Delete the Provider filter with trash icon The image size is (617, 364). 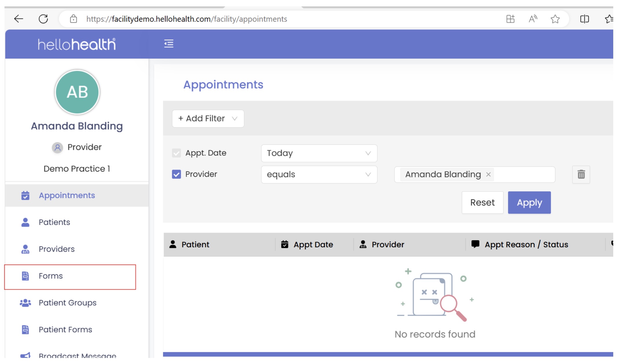point(581,174)
